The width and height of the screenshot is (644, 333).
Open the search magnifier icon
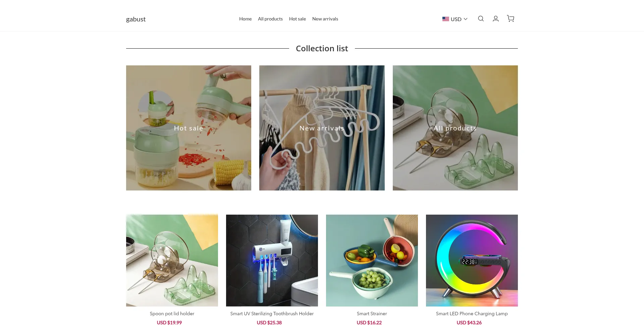pyautogui.click(x=481, y=19)
